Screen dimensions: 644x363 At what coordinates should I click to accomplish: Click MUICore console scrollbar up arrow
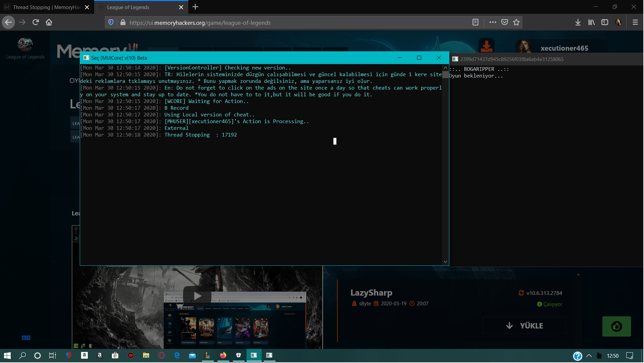pos(445,68)
